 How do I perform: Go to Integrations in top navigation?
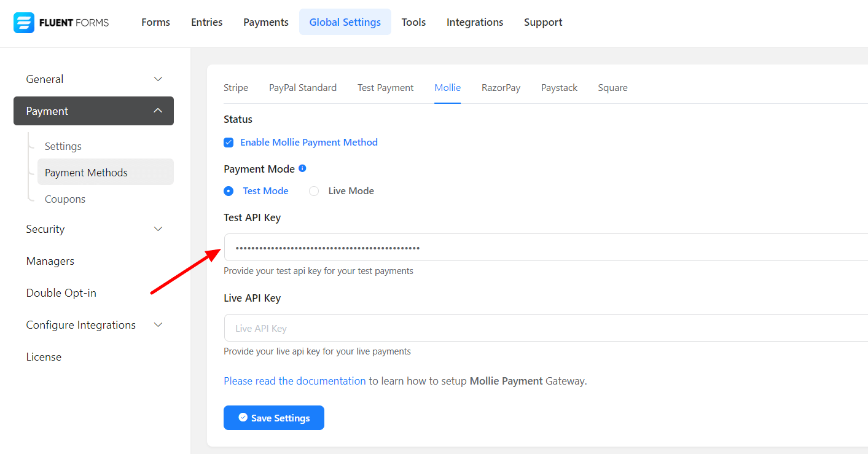(475, 22)
